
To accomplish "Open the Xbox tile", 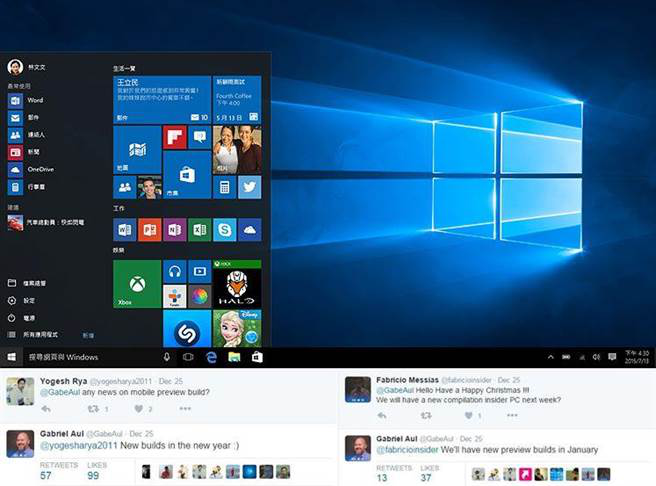I will click(137, 284).
